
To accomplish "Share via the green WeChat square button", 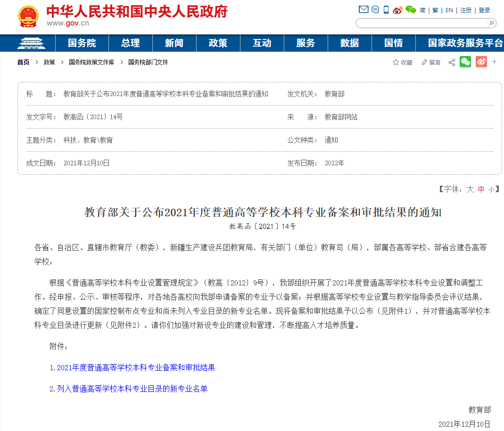I will coord(465,62).
